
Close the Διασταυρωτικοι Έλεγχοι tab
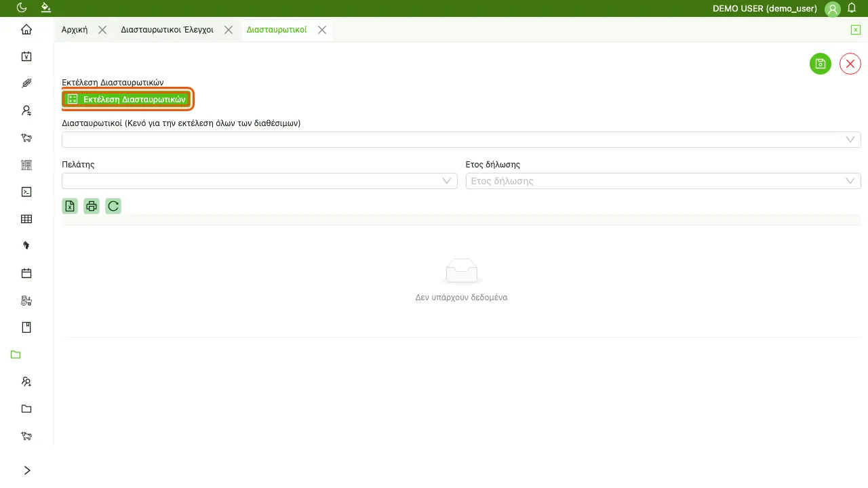click(x=229, y=30)
